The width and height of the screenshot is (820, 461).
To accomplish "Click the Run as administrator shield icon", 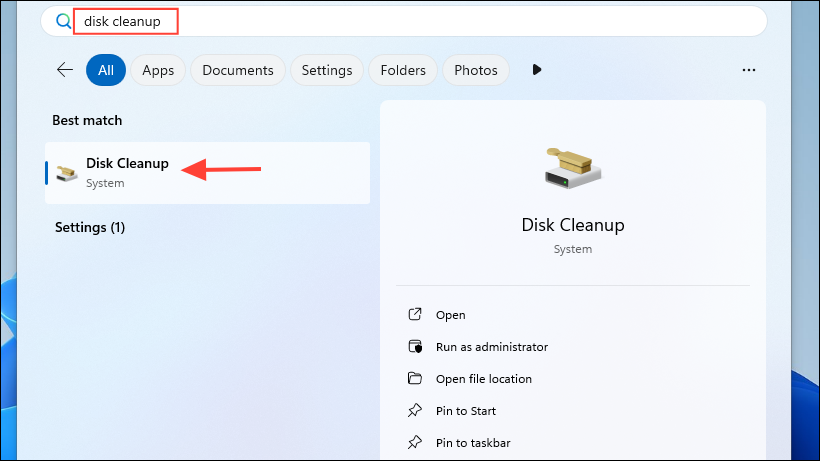I will point(415,347).
